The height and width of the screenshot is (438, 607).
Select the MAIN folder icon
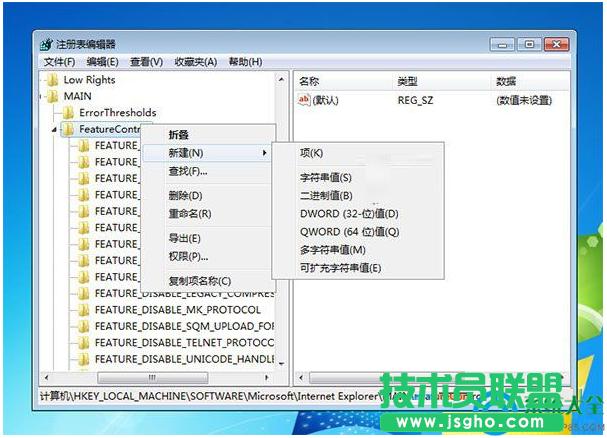point(53,96)
